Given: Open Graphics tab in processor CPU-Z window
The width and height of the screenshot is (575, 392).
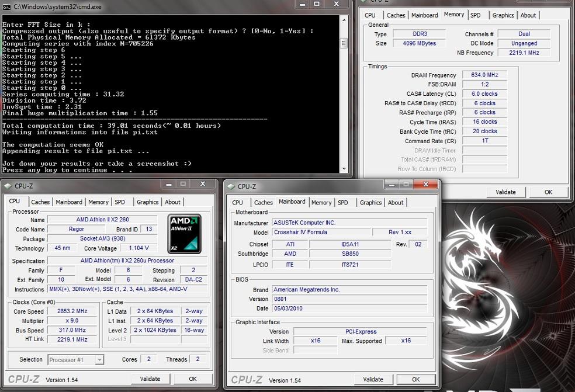Looking at the screenshot, I should coord(147,202).
